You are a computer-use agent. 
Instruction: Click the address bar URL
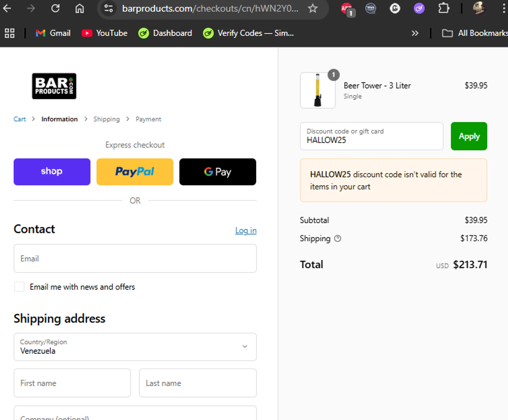click(210, 8)
